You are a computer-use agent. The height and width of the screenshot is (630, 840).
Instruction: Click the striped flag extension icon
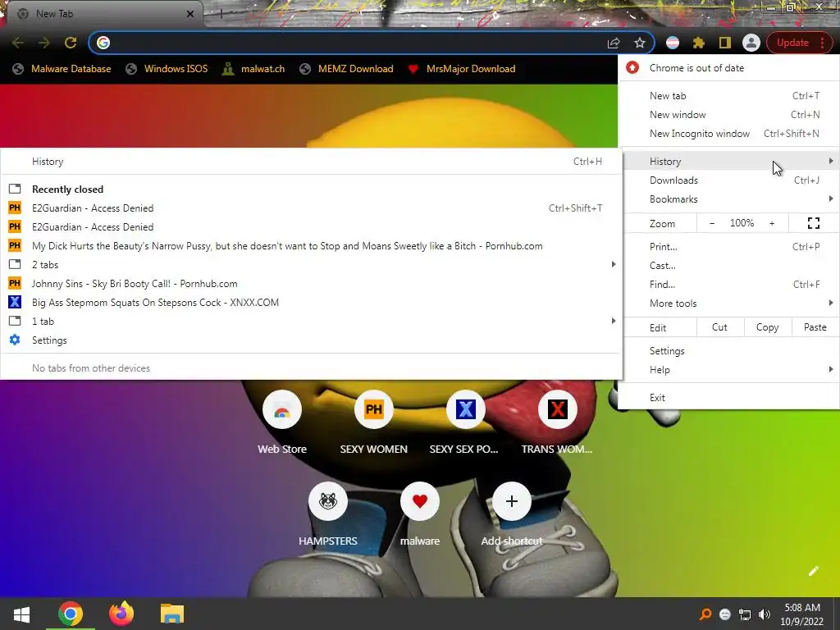point(673,43)
